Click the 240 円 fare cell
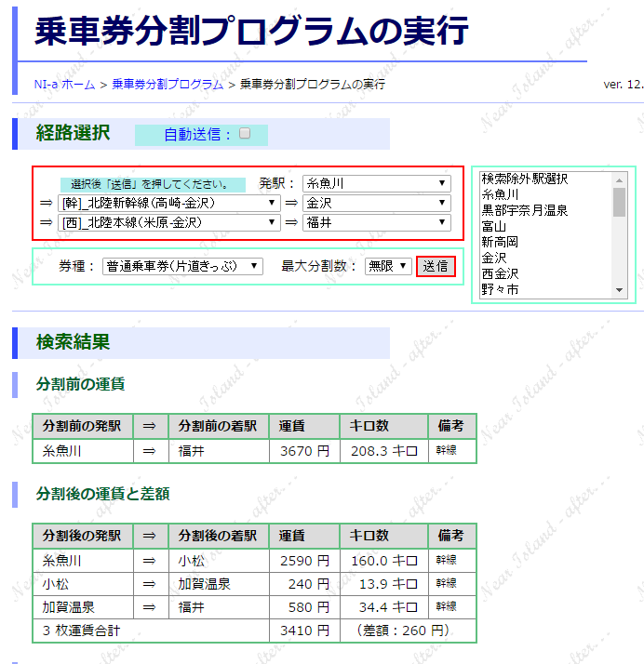This screenshot has width=644, height=664. click(x=304, y=584)
